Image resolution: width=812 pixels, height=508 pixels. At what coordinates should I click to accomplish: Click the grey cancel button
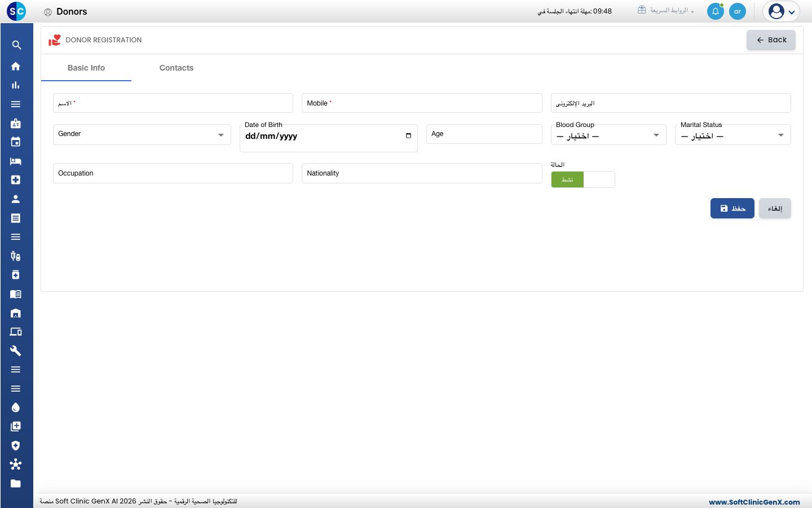(x=775, y=208)
